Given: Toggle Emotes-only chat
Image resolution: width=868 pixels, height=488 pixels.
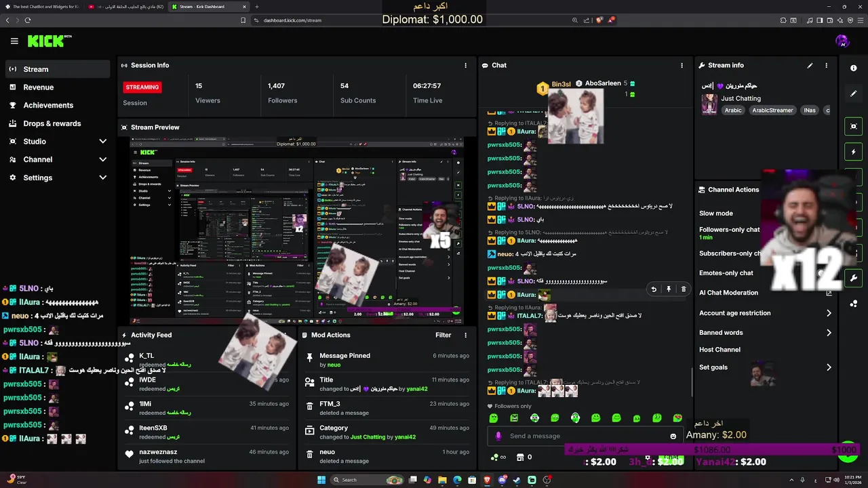Looking at the screenshot, I should (726, 273).
